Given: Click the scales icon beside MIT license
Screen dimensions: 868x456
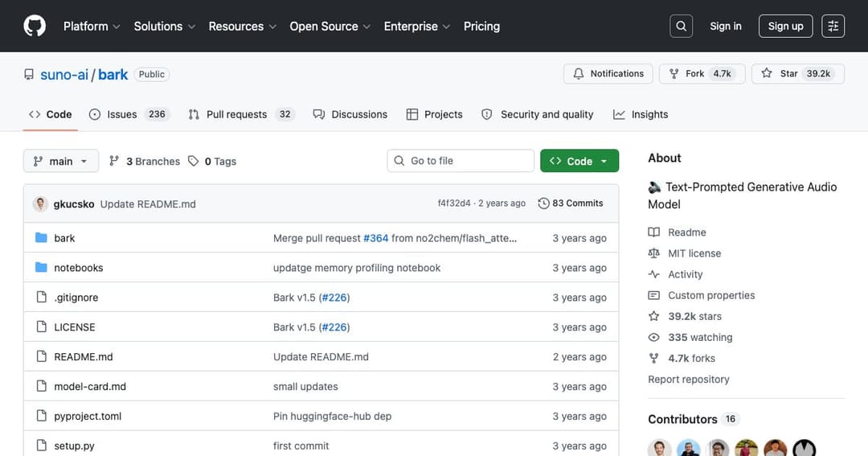Looking at the screenshot, I should 653,253.
